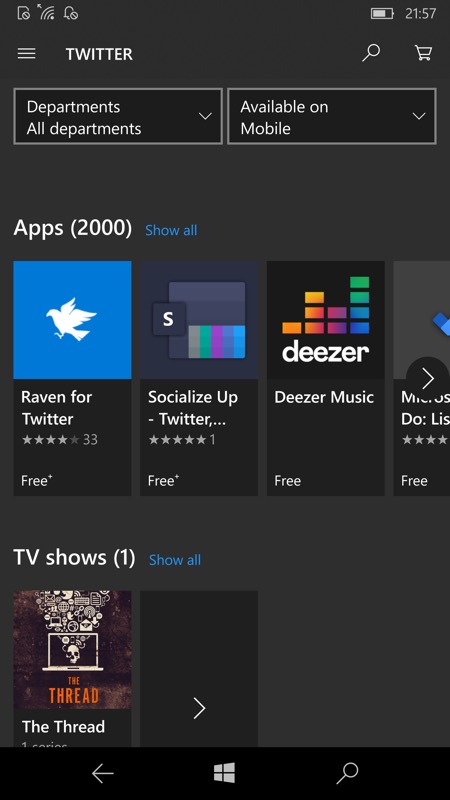Open the shopping cart
This screenshot has height=800, width=450.
tap(423, 53)
